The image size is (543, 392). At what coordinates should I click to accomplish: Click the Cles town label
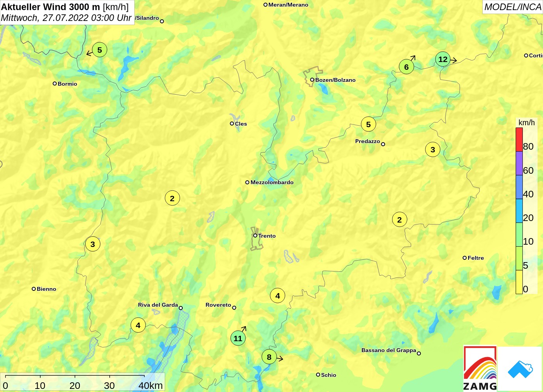pyautogui.click(x=241, y=124)
